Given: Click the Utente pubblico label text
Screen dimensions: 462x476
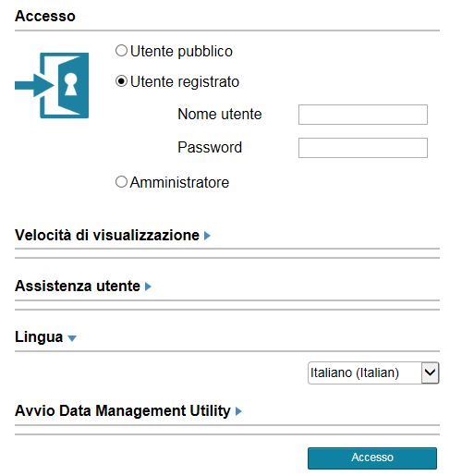Looking at the screenshot, I should point(181,51).
